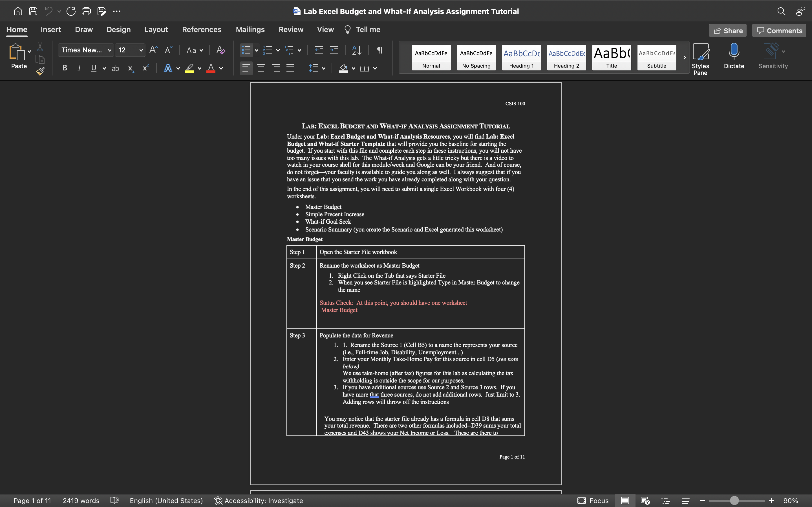Open the Comments panel

(778, 30)
